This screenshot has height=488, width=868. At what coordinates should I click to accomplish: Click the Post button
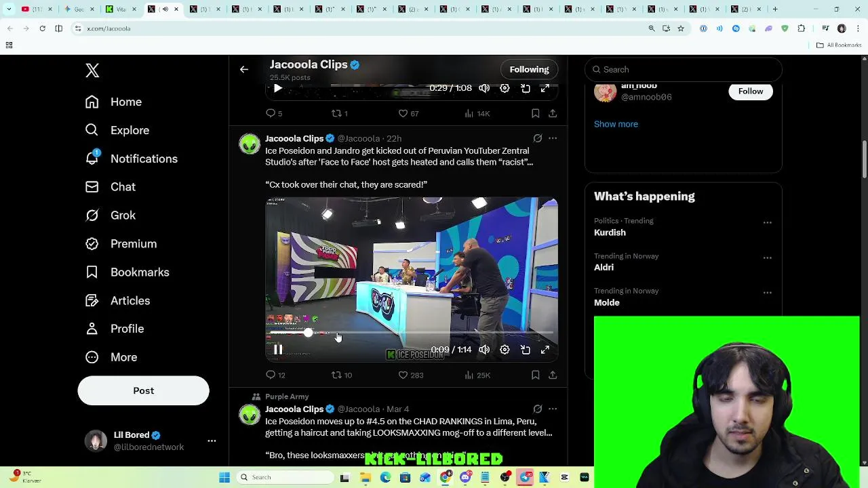tap(143, 390)
